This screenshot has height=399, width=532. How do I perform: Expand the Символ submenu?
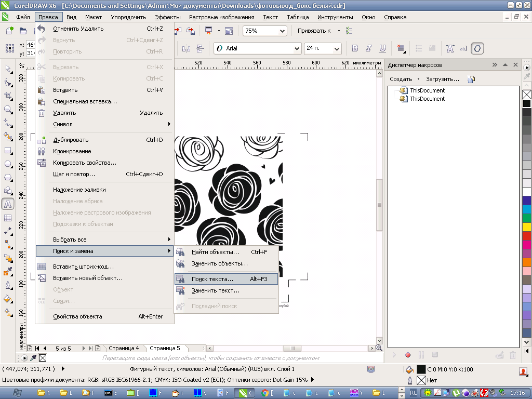(x=105, y=124)
